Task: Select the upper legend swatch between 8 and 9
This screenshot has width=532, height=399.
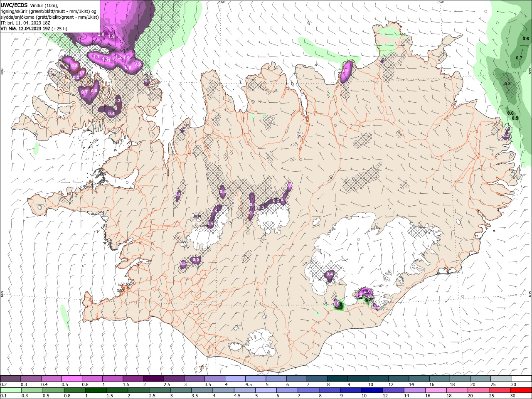Action: click(337, 379)
